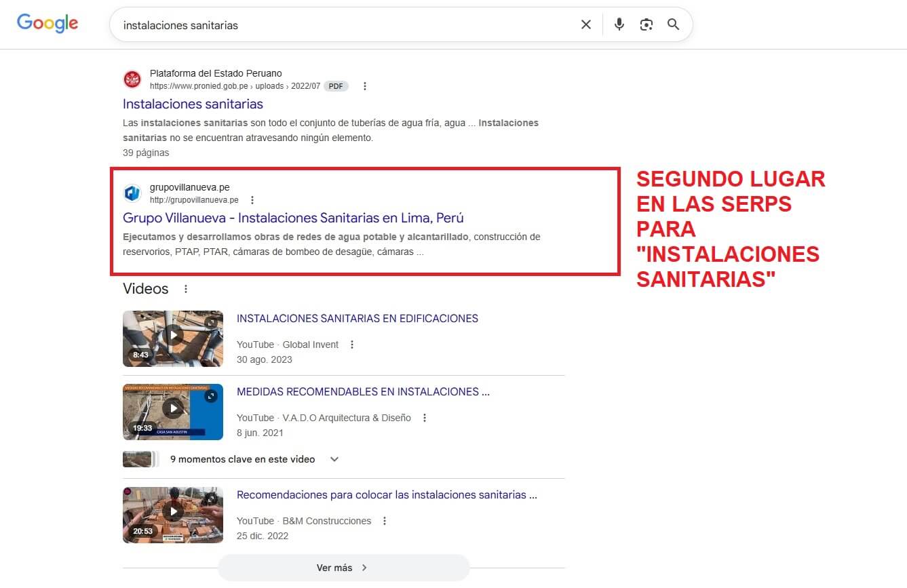Image resolution: width=907 pixels, height=588 pixels.
Task: Click the Ver más button
Action: (x=343, y=568)
